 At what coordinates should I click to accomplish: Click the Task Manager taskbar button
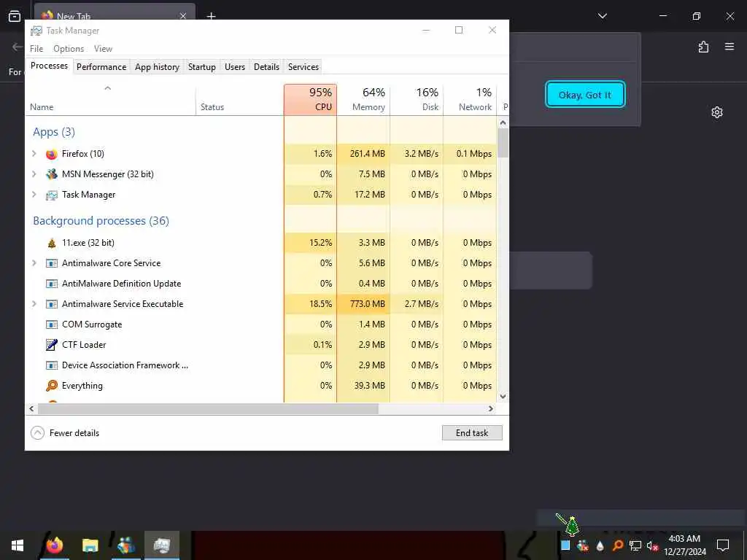tap(162, 545)
